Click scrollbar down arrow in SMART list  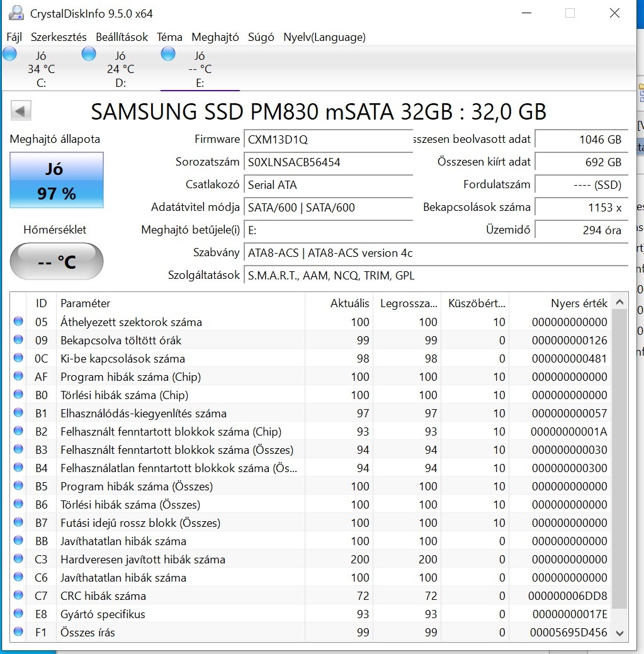tap(620, 633)
